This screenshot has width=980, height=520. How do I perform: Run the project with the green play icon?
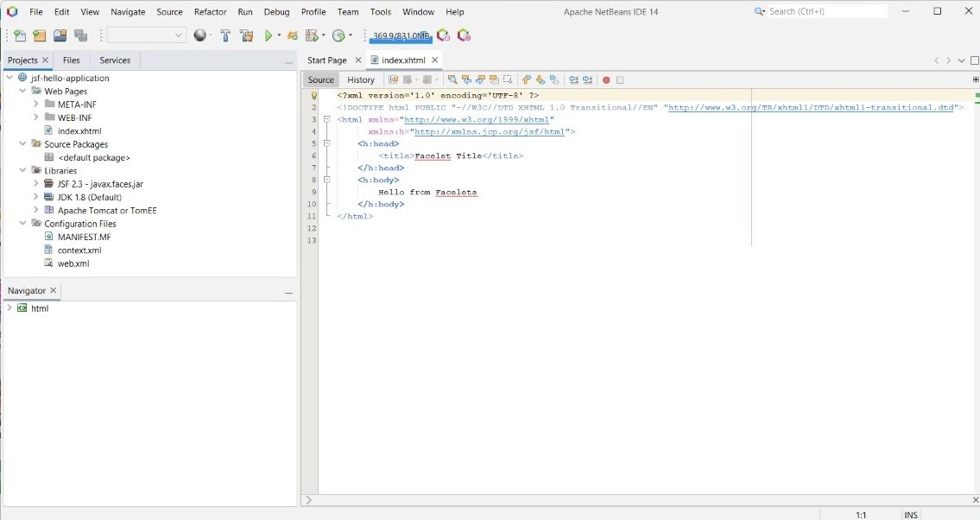click(270, 35)
